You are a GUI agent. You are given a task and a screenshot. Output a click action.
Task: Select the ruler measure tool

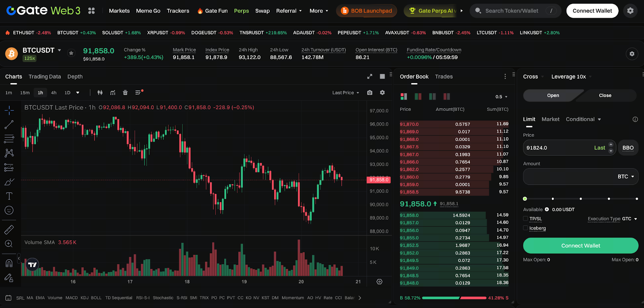pos(9,229)
